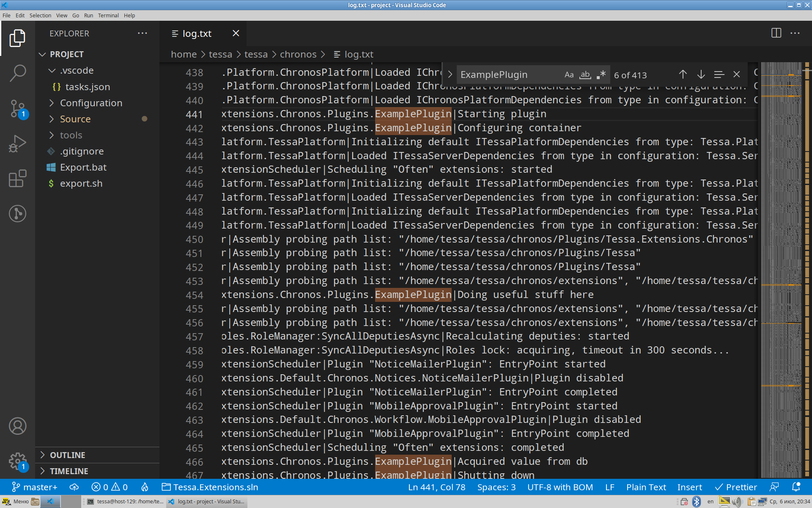Toggle Match Case in find widget
This screenshot has width=812, height=508.
569,75
